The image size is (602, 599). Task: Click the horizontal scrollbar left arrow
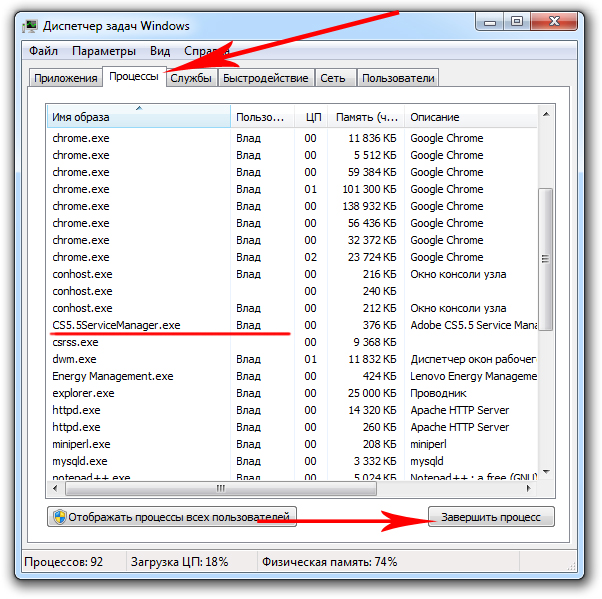click(56, 488)
